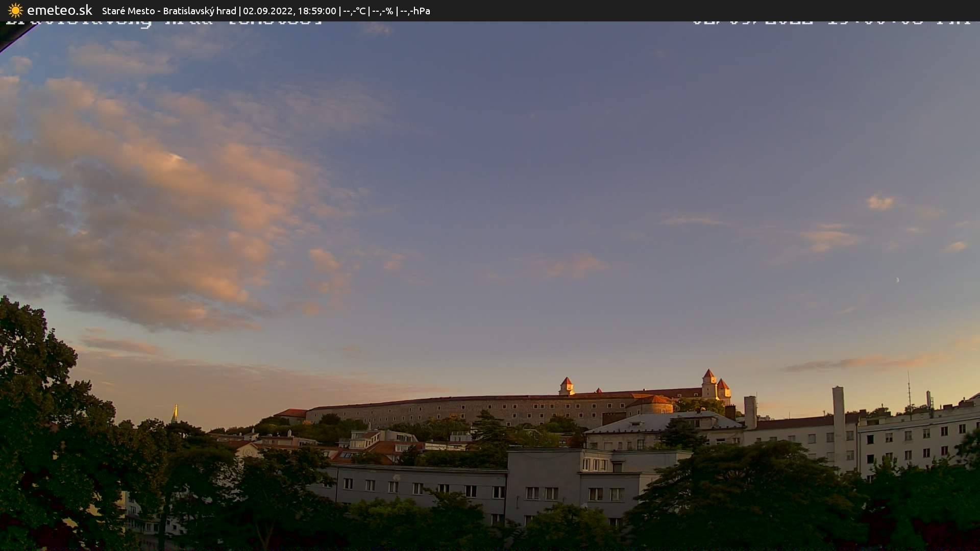Open the emeteo.sk homepage link
Viewport: 980px width, 551px height.
coord(60,10)
